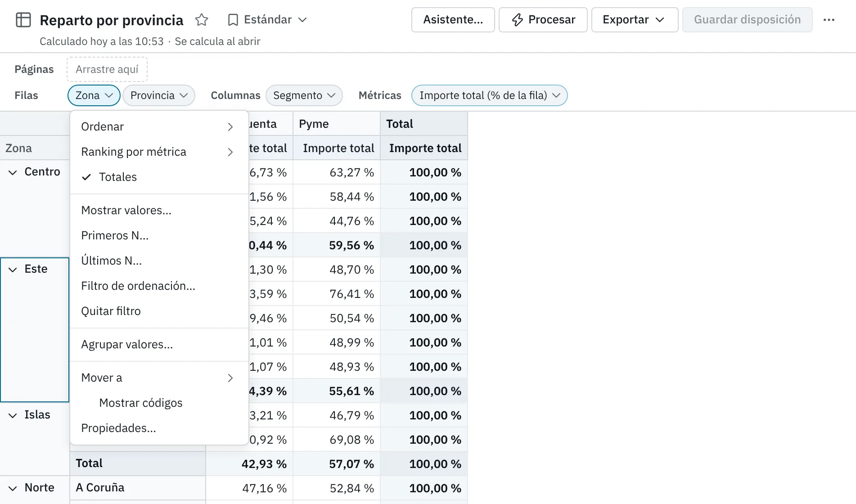Open the Importe total metric dropdown

490,95
